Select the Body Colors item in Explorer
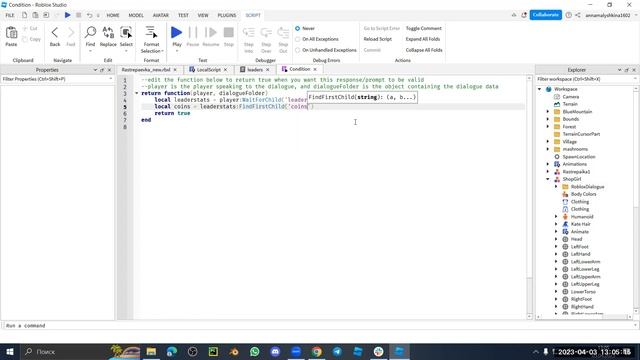Screen dimensions: 640x360 [x=583, y=194]
